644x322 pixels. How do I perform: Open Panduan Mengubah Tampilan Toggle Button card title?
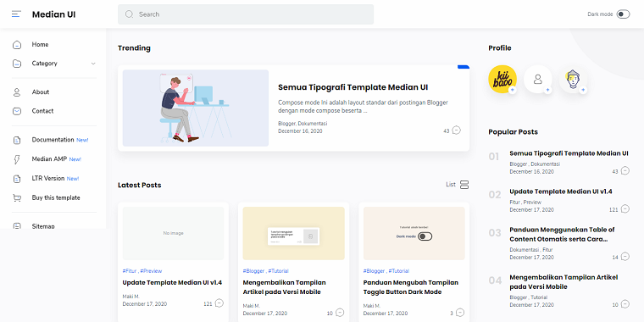click(x=411, y=287)
